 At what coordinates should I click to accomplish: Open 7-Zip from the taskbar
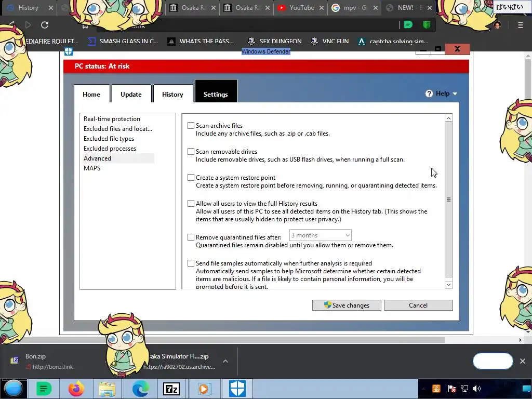(x=171, y=389)
